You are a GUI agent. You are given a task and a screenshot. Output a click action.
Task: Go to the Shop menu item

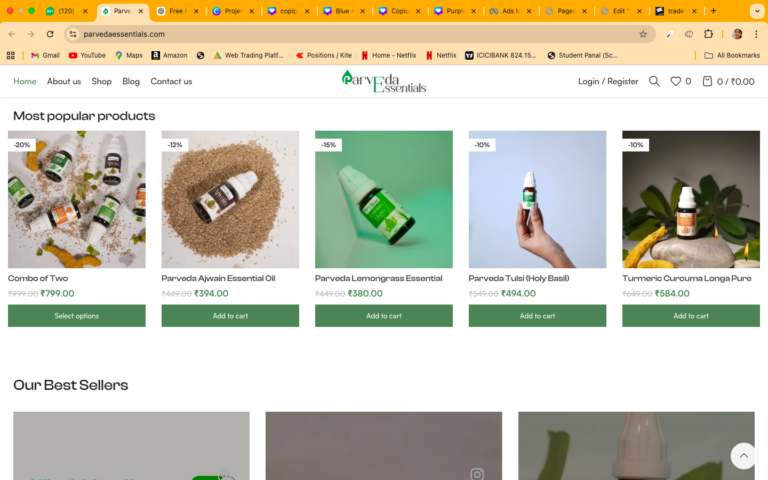tap(101, 81)
